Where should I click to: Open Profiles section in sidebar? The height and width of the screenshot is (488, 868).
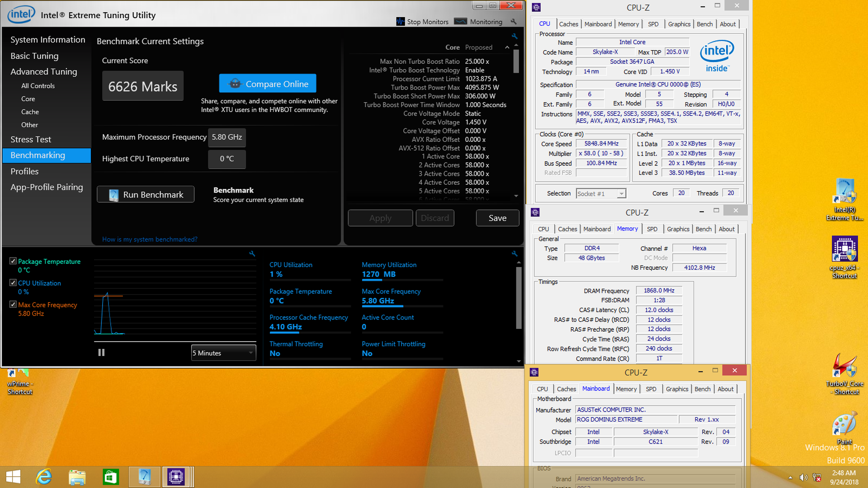point(24,171)
